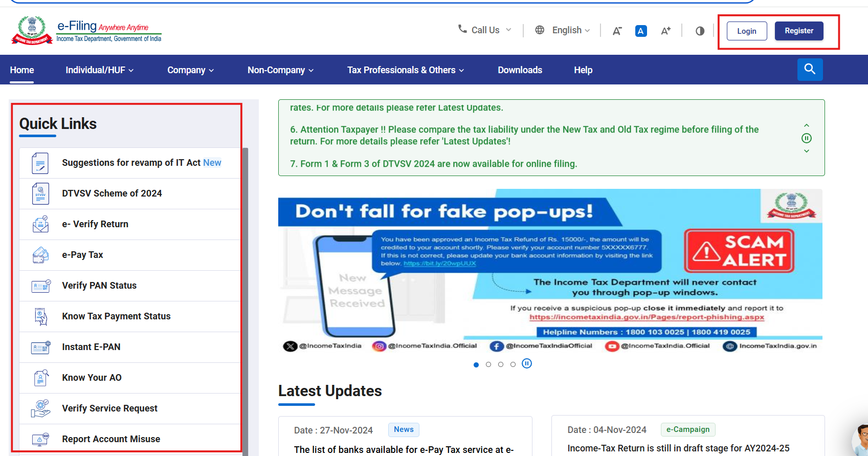Expand the Non-Company menu
The height and width of the screenshot is (456, 868).
coord(281,70)
